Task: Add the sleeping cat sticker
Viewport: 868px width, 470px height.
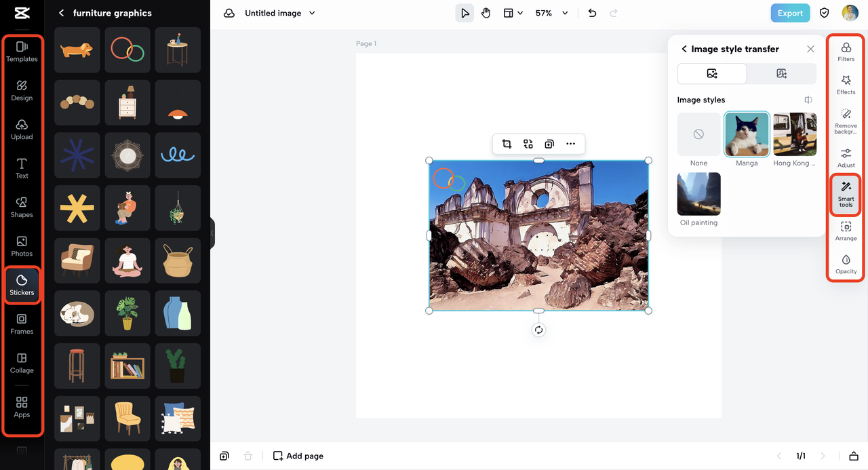Action: 77,313
